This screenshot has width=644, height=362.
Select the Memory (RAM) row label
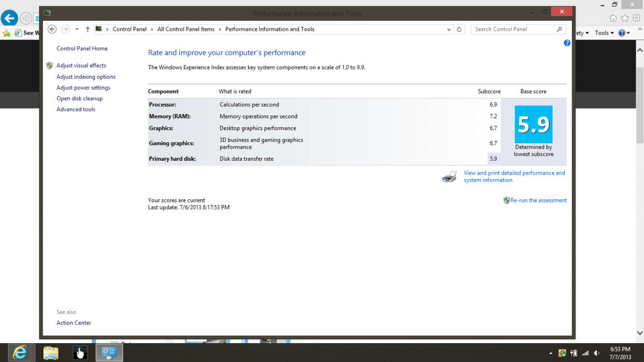click(169, 116)
